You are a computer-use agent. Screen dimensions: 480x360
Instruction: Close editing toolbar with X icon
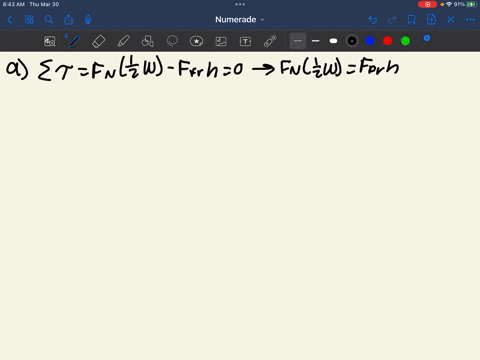point(451,20)
